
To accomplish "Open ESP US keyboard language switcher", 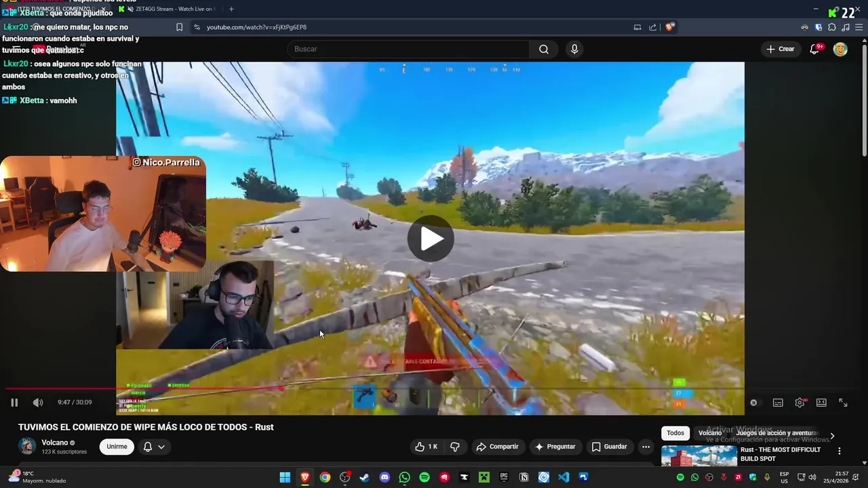I will click(785, 477).
